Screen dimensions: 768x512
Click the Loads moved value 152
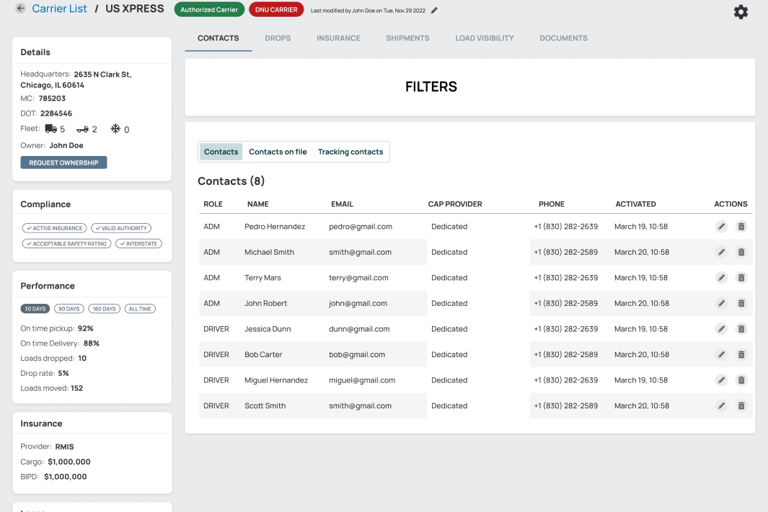click(x=77, y=388)
